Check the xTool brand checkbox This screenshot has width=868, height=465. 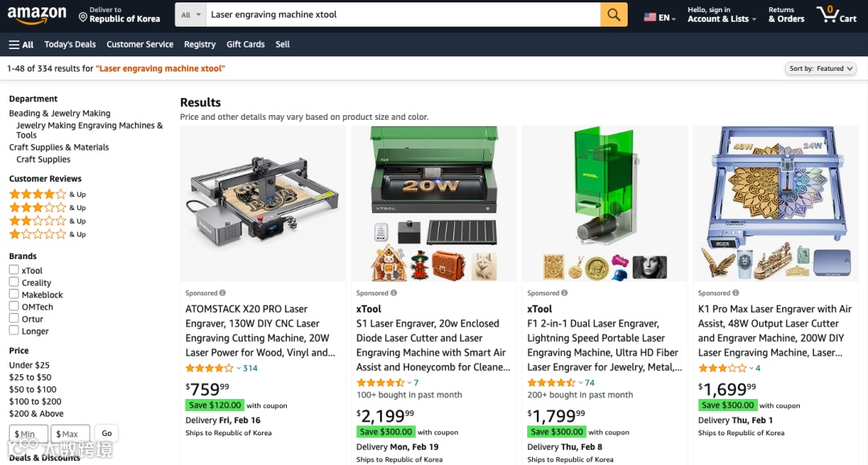pyautogui.click(x=14, y=270)
